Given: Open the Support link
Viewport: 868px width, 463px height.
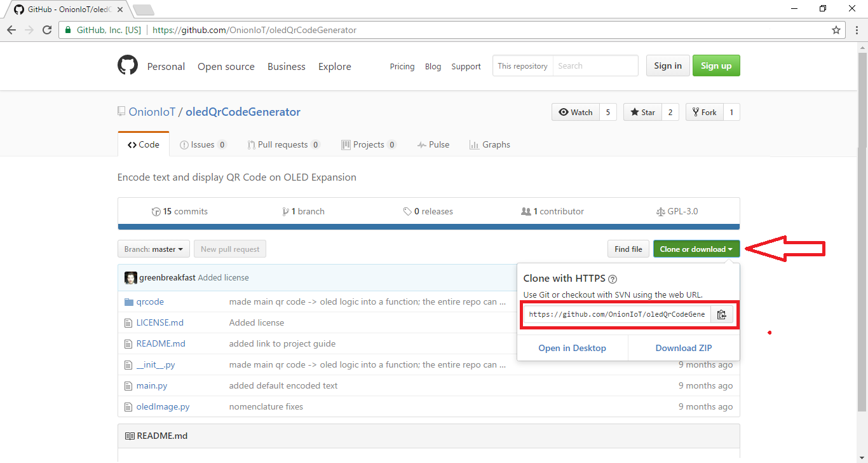Looking at the screenshot, I should 466,66.
